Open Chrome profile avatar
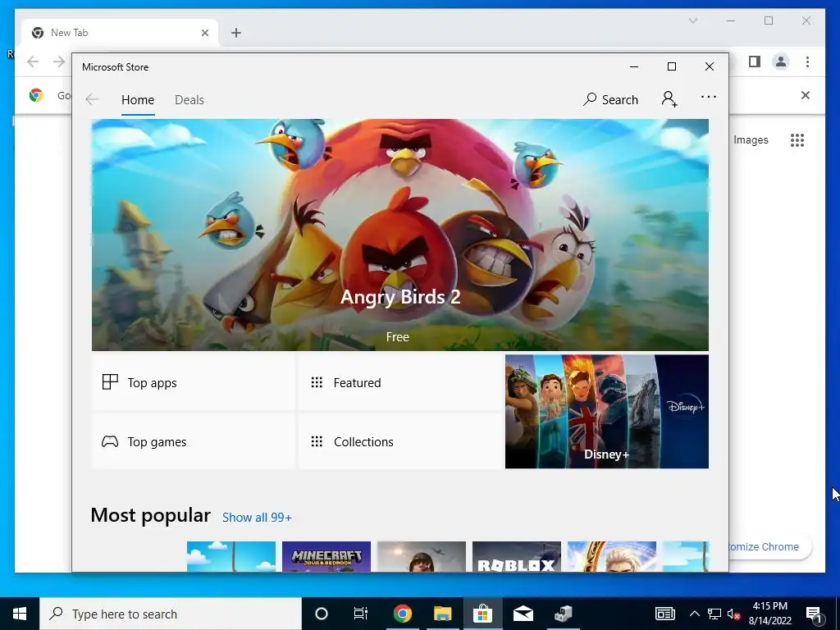Image resolution: width=840 pixels, height=630 pixels. point(781,62)
